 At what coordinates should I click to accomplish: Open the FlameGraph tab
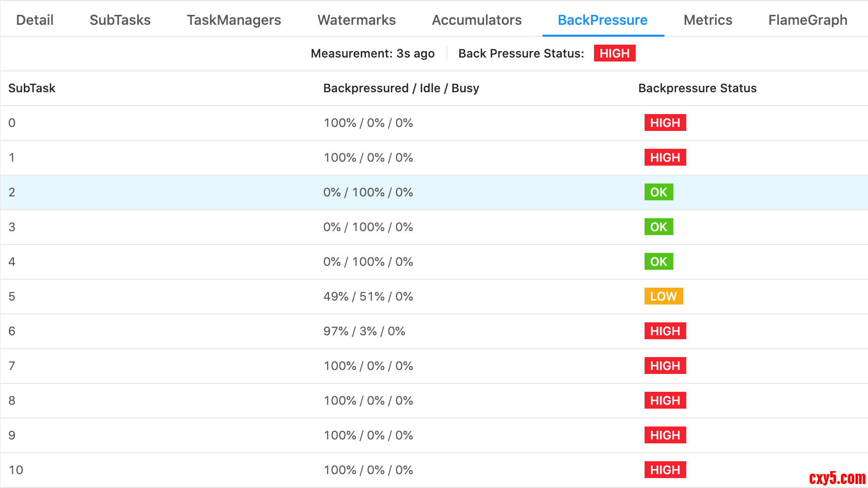pos(808,20)
